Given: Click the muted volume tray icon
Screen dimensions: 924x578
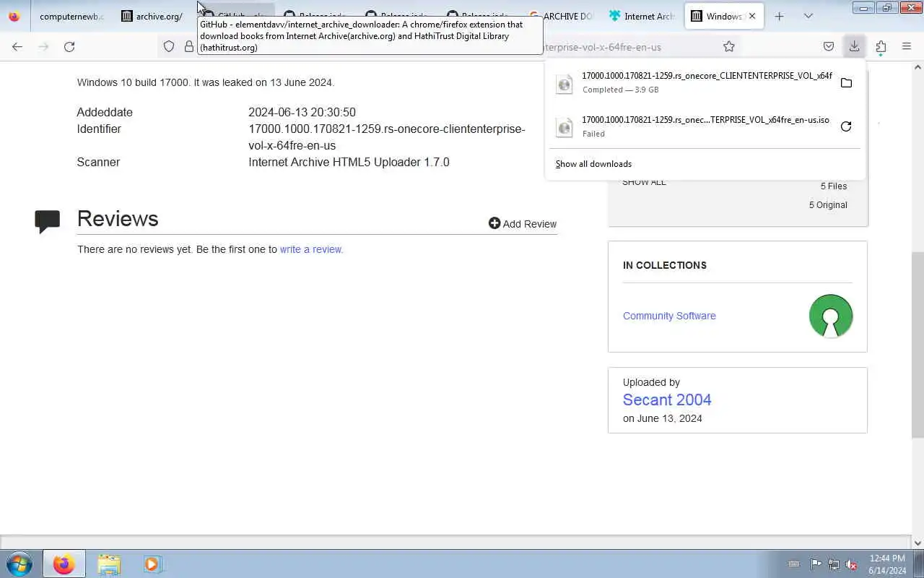Looking at the screenshot, I should tap(852, 564).
